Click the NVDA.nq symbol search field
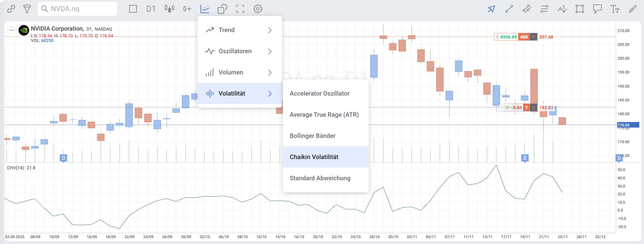Image resolution: width=644 pixels, height=244 pixels. 77,9
